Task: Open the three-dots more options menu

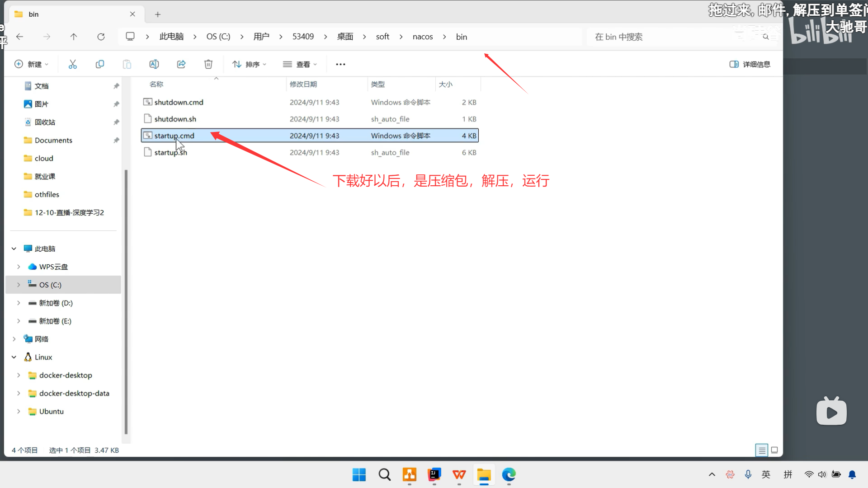Action: (340, 64)
